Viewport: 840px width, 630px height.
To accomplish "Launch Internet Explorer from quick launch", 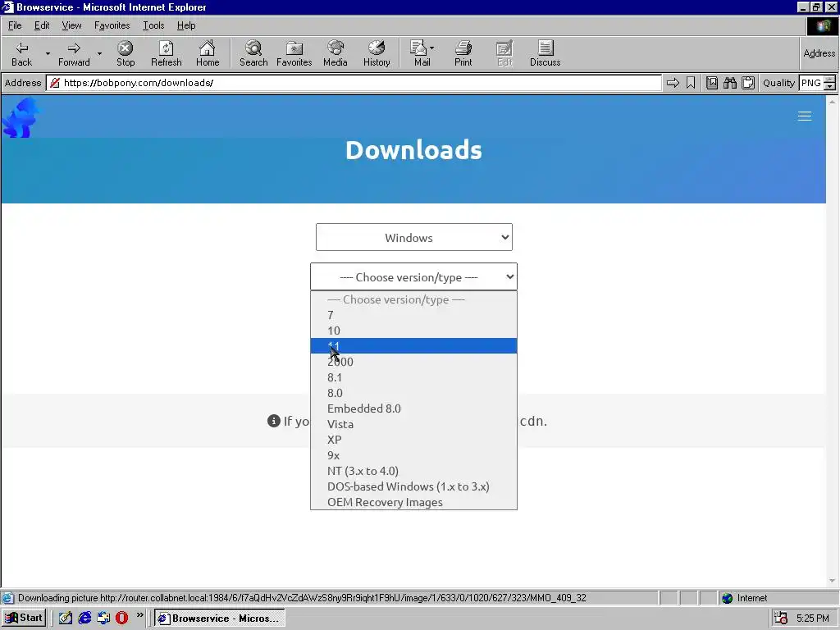I will point(84,618).
